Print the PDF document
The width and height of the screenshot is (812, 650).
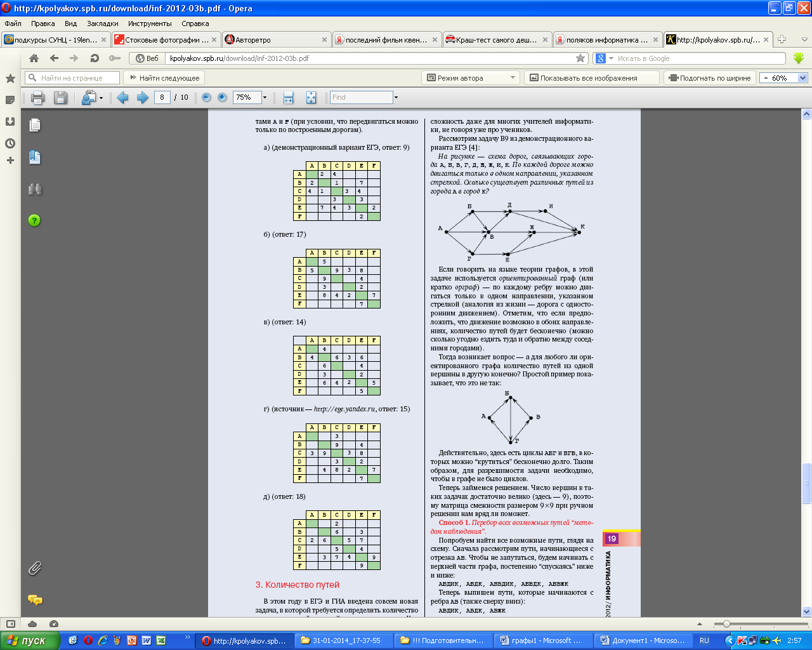[x=38, y=98]
